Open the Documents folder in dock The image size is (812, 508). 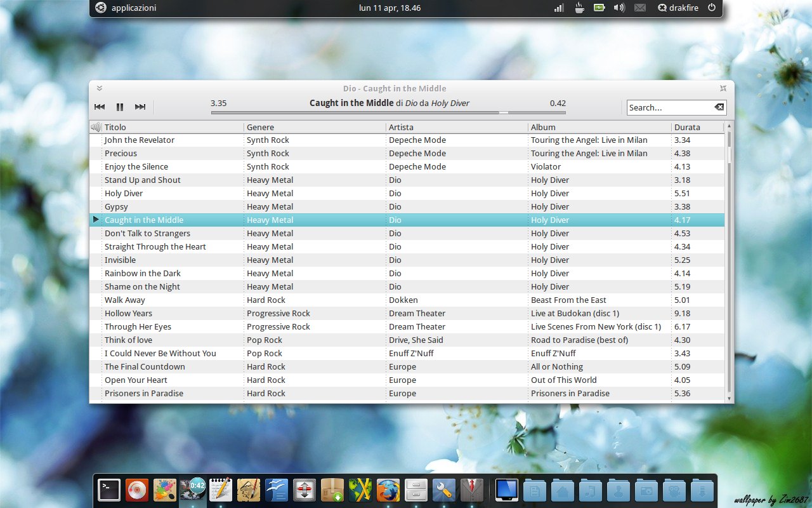tap(535, 490)
